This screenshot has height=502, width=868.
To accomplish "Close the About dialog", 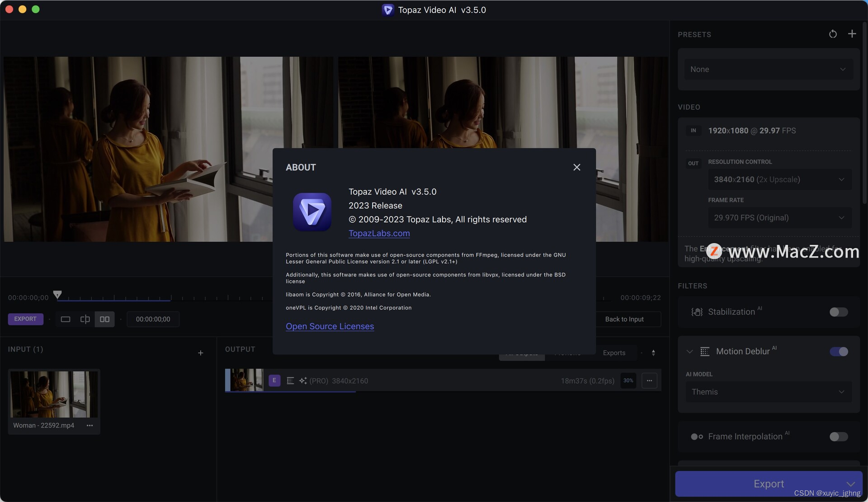I will [576, 167].
